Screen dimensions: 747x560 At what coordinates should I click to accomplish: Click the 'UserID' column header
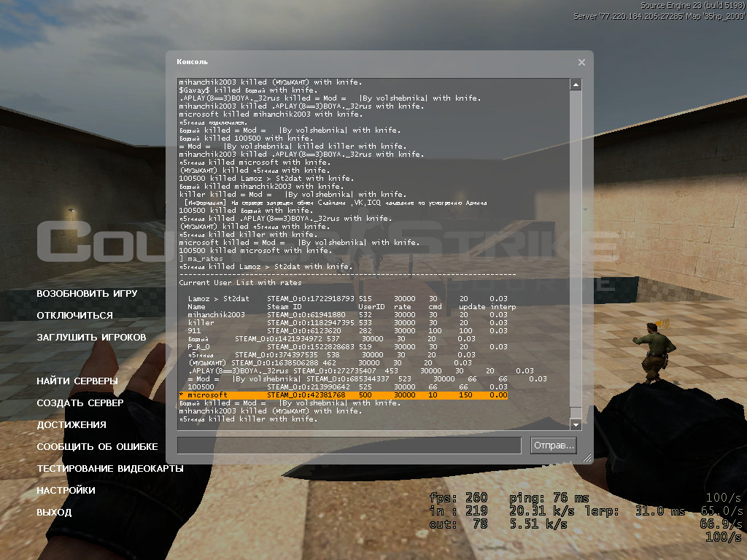[371, 307]
